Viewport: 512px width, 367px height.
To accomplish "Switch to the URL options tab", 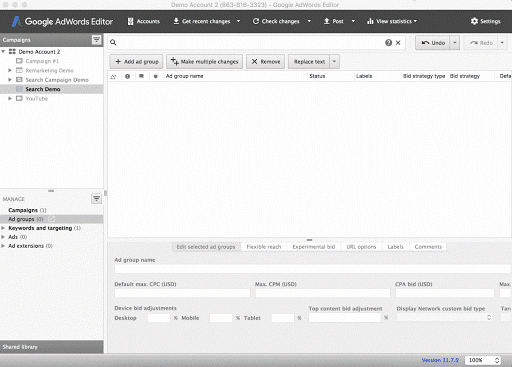I will tap(361, 247).
